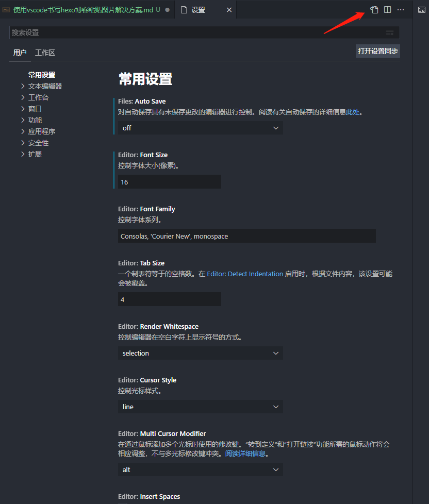429x504 pixels.
Task: Select the 工作区 settings tab
Action: pos(45,53)
